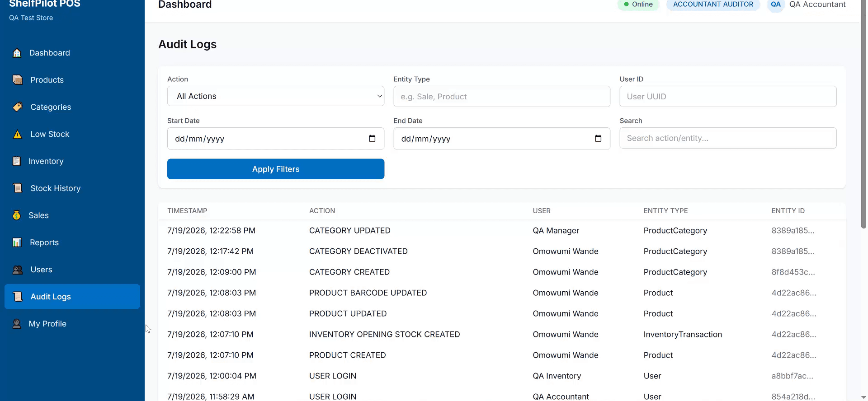
Task: Click the Start Date input
Action: (276, 139)
